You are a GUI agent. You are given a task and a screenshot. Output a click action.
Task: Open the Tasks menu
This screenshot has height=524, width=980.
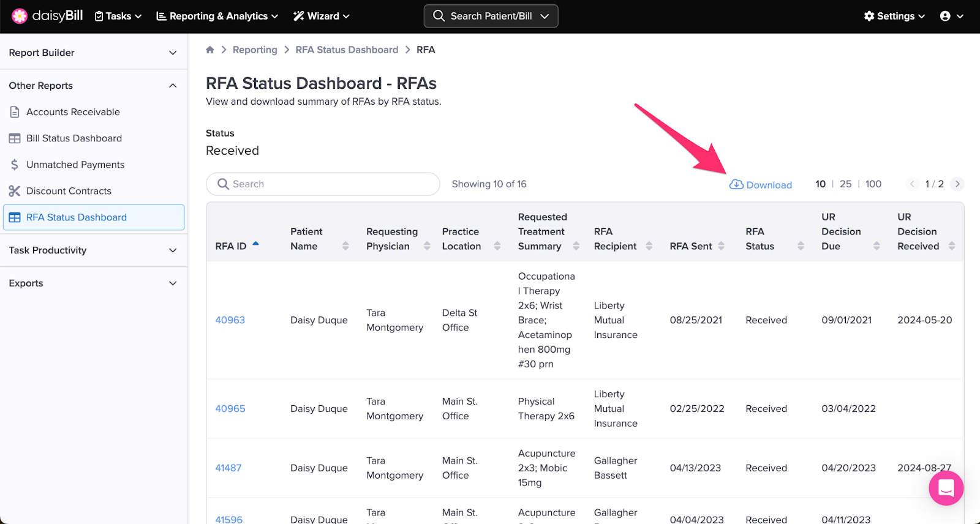(118, 16)
